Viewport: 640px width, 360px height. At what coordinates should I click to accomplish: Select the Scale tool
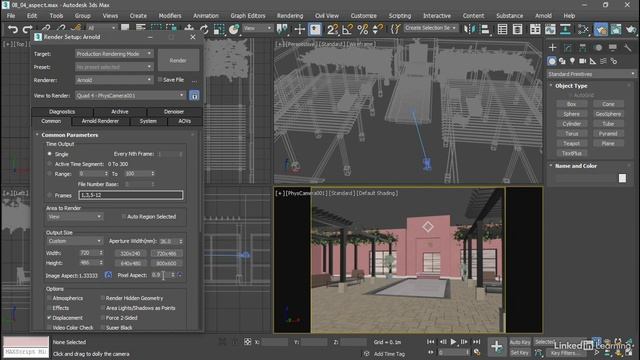point(219,29)
